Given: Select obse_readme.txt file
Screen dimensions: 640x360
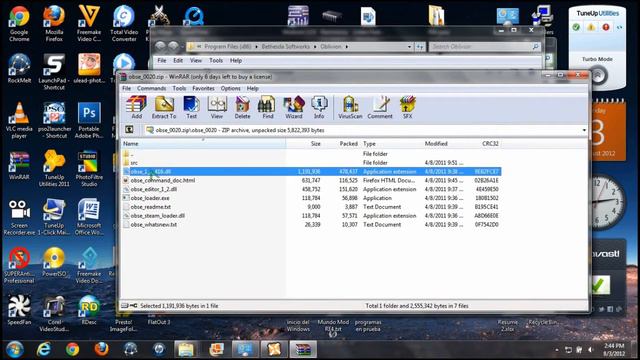Looking at the screenshot, I should point(311,207).
